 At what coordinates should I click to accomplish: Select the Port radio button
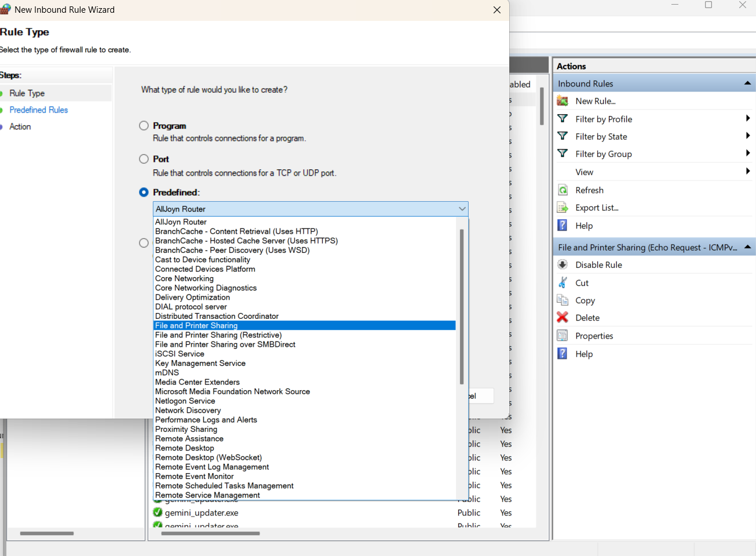[144, 159]
